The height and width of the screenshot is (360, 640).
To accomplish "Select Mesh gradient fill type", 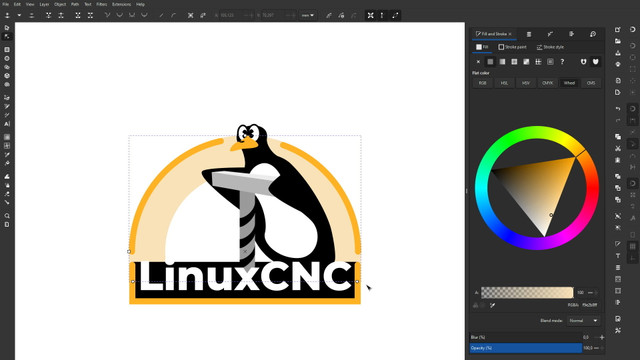I will [527, 62].
